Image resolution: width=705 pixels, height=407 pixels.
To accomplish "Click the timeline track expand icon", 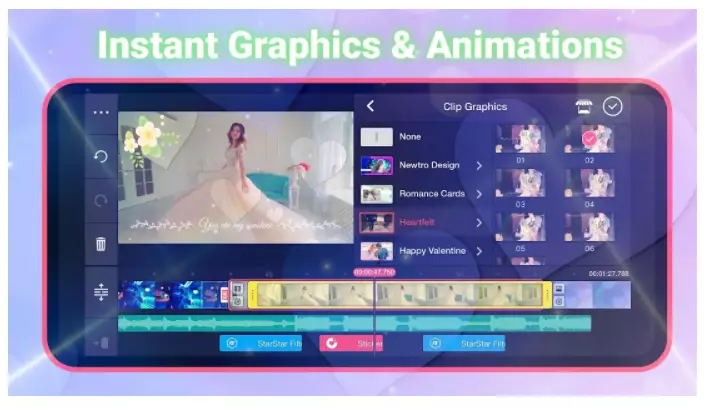I will 101,292.
